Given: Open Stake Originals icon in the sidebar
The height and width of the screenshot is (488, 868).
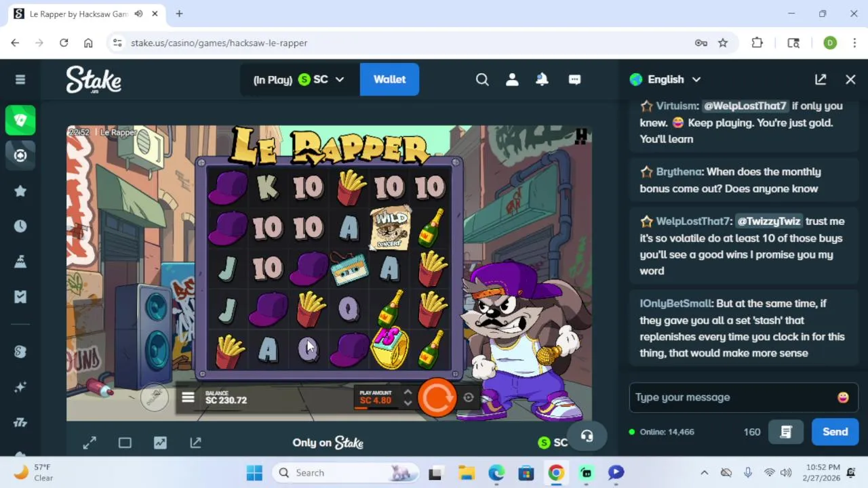Looking at the screenshot, I should tap(20, 352).
